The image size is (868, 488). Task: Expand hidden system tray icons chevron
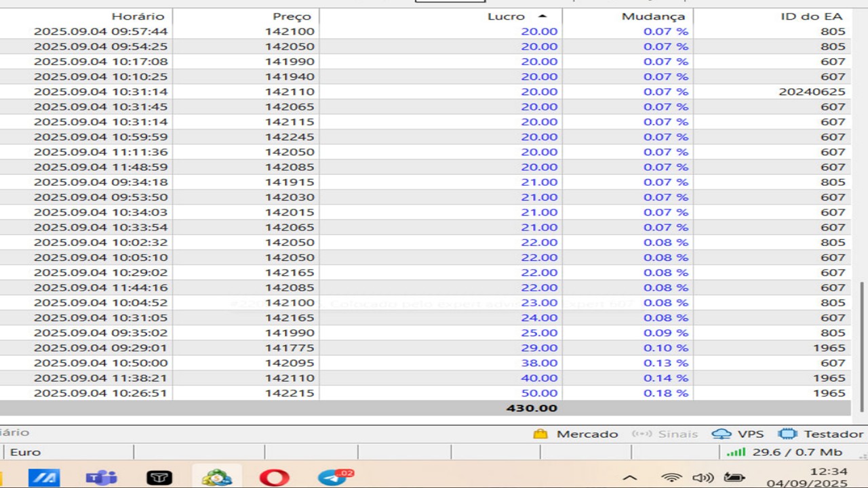tap(629, 477)
